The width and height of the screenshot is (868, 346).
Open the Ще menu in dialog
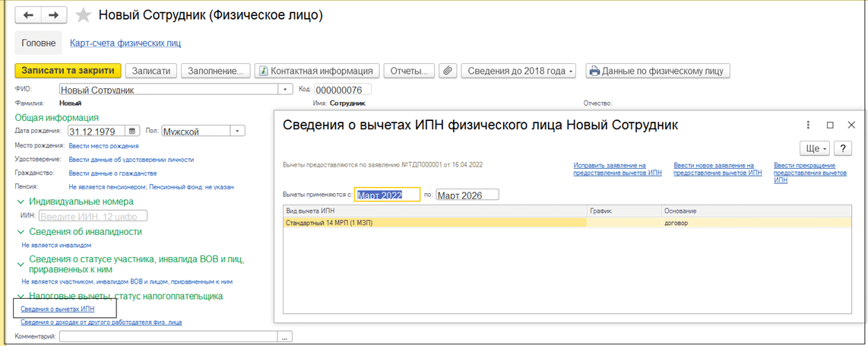coord(814,148)
